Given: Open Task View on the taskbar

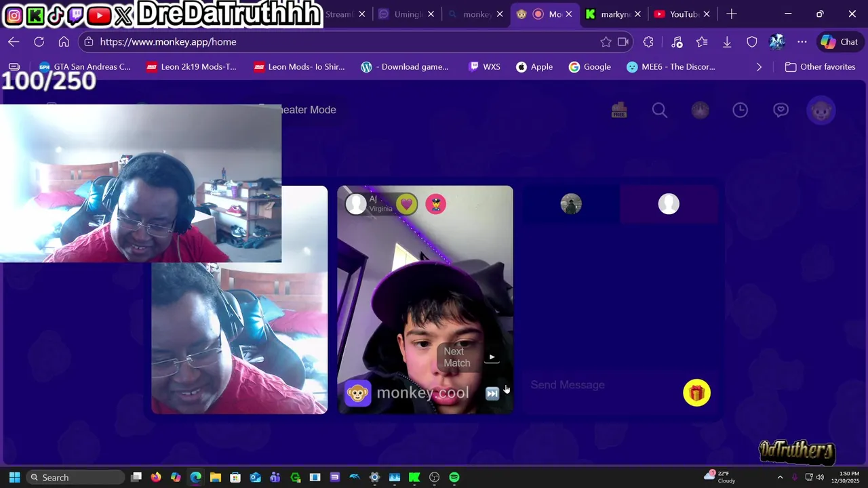Looking at the screenshot, I should point(136,477).
